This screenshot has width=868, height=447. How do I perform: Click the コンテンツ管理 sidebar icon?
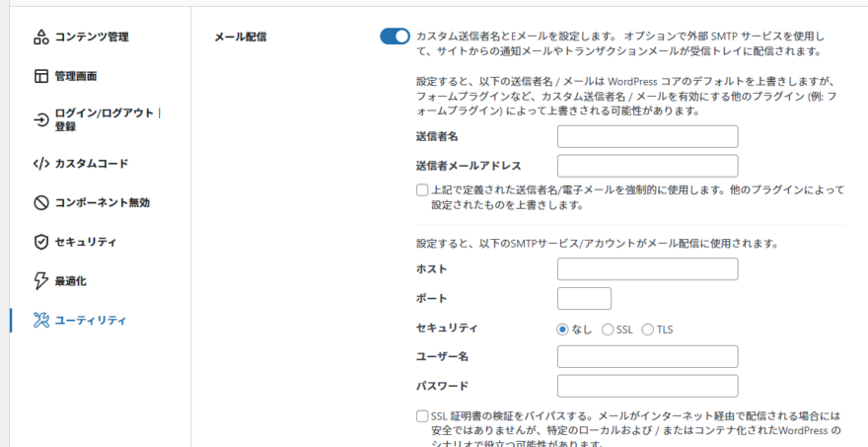(40, 37)
